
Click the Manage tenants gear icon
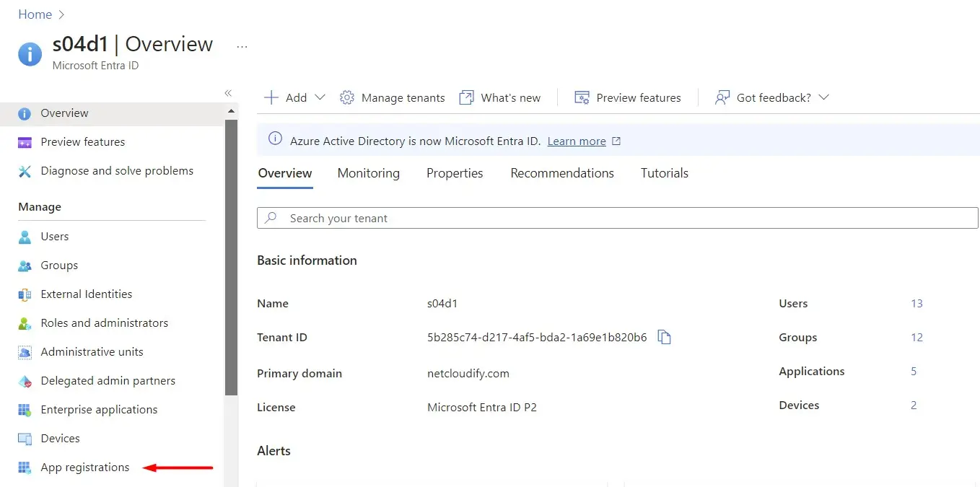point(347,97)
